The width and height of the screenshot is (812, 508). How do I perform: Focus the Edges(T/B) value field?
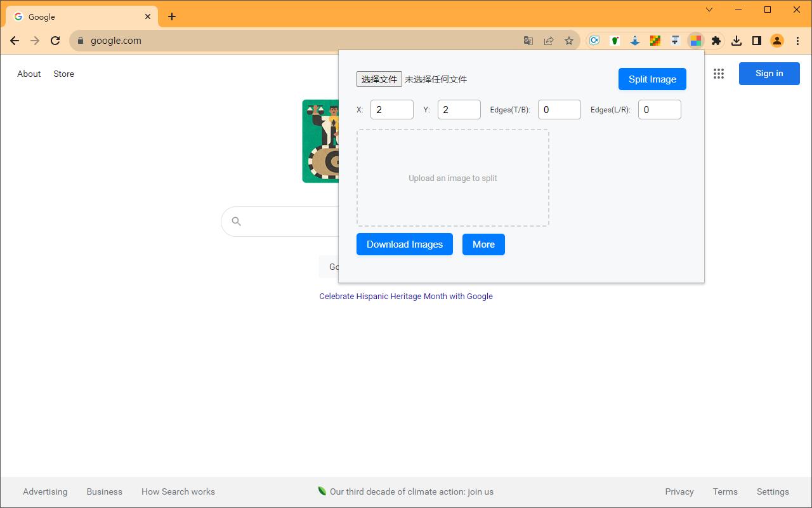pos(560,109)
